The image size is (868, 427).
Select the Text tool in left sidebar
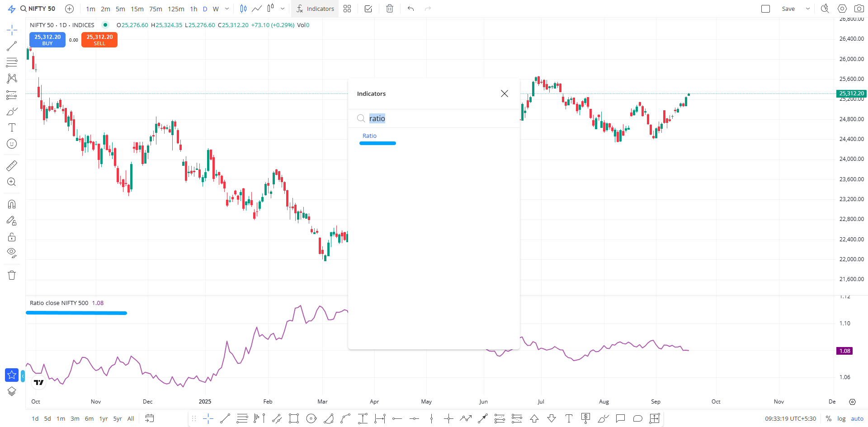pos(12,127)
